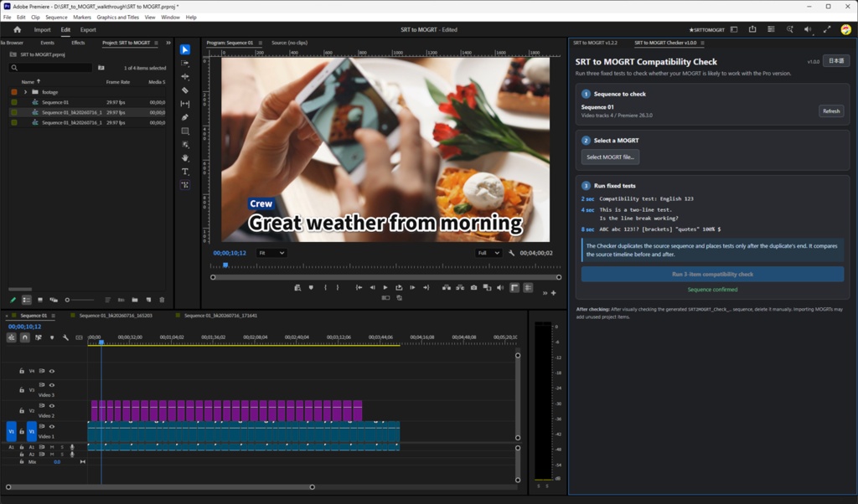858x504 pixels.
Task: Open the button editor plus icon
Action: tap(554, 293)
